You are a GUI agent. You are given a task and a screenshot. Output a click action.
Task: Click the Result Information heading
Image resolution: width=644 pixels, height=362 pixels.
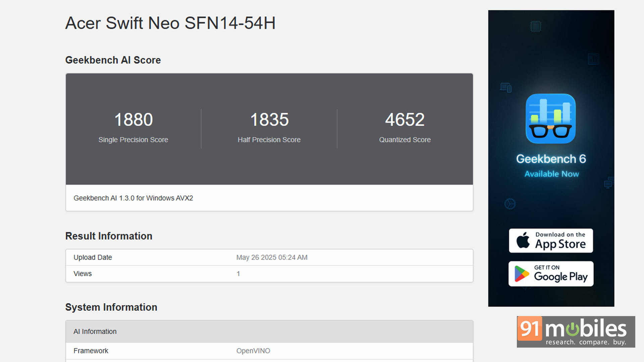coord(109,236)
